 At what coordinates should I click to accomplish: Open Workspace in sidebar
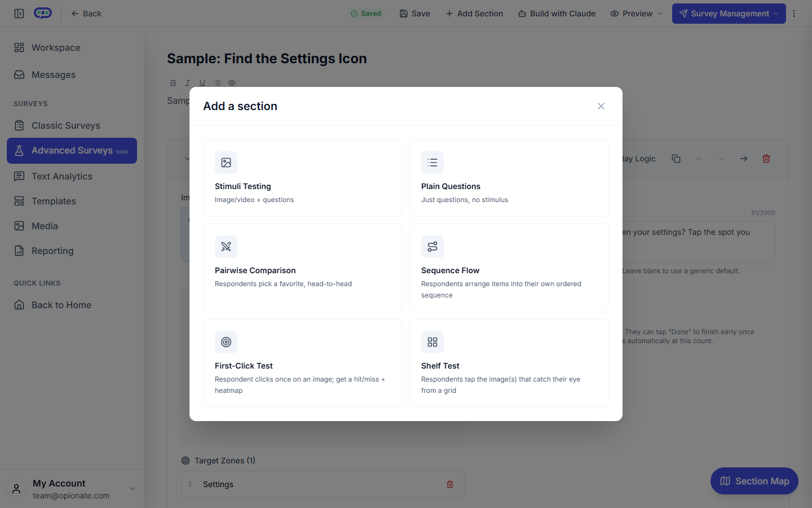pos(72,47)
